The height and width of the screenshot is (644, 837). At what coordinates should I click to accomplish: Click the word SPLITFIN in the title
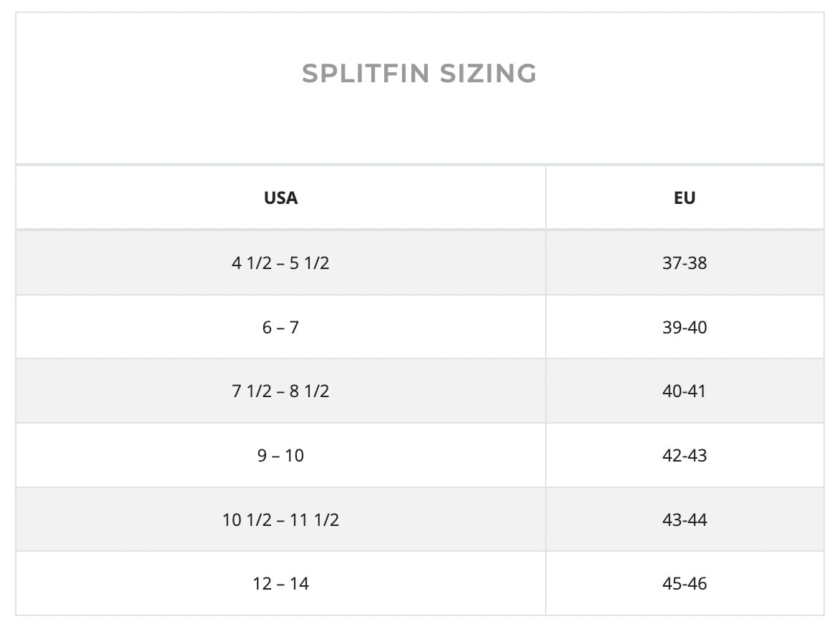click(366, 73)
